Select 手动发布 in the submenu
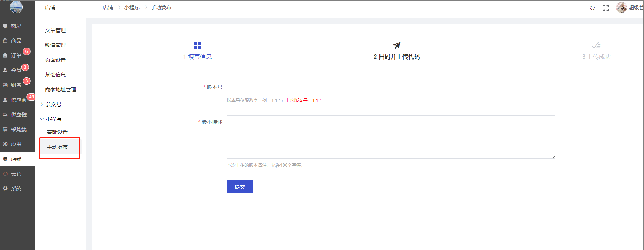The image size is (644, 250). [x=57, y=147]
